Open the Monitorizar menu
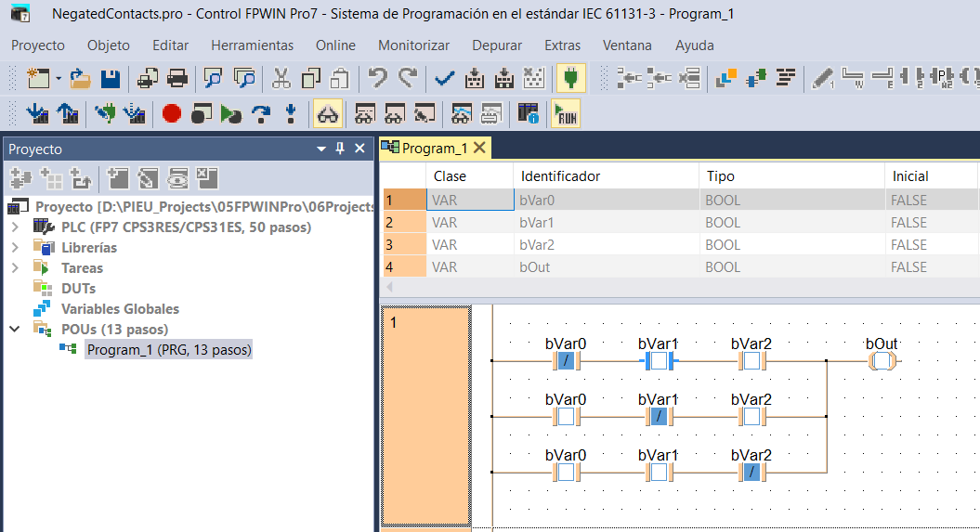980x532 pixels. click(x=413, y=45)
